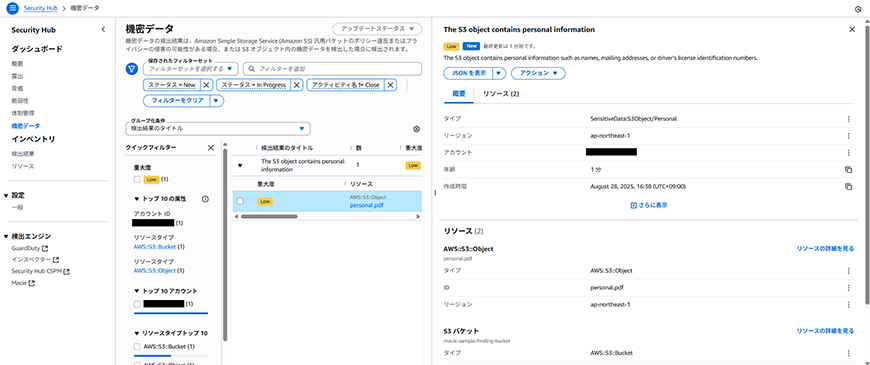Go to 脅威 in the sidebar
The height and width of the screenshot is (365, 870).
(x=18, y=88)
